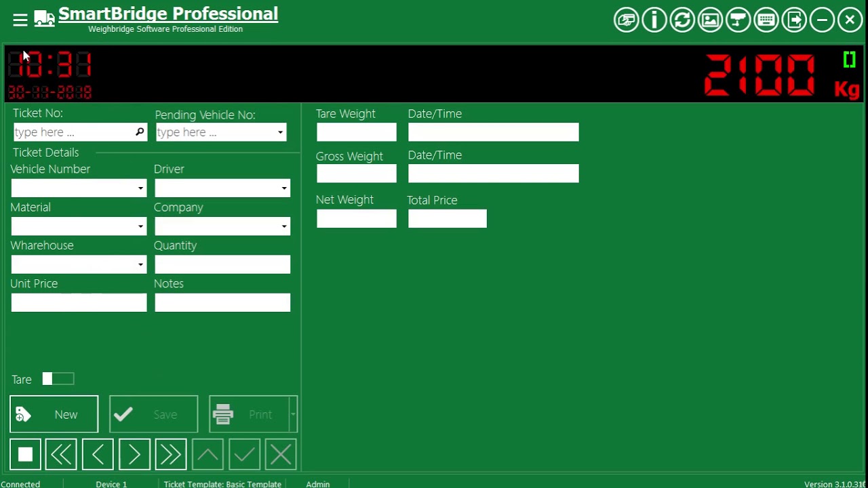Click the Connected status text
This screenshot has width=868, height=488.
coord(20,484)
